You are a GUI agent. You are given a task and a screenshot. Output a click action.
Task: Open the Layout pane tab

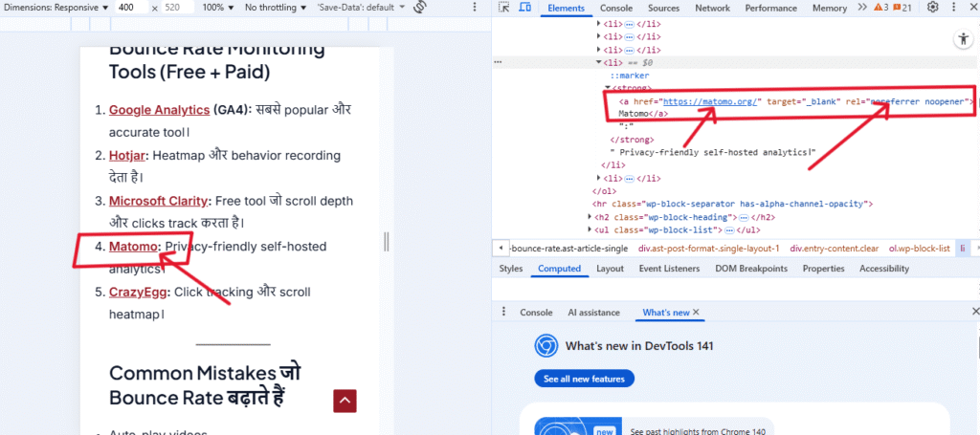pyautogui.click(x=610, y=269)
